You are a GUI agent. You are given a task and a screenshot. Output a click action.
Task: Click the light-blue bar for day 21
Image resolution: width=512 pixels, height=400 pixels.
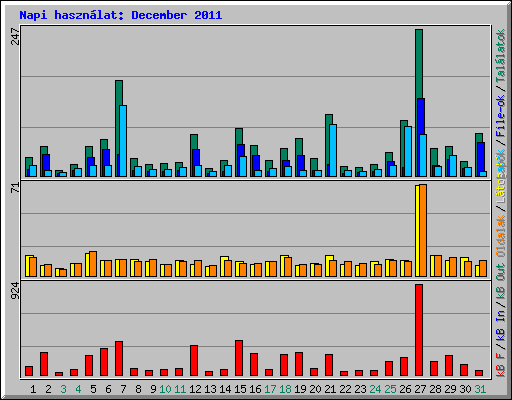333,150
